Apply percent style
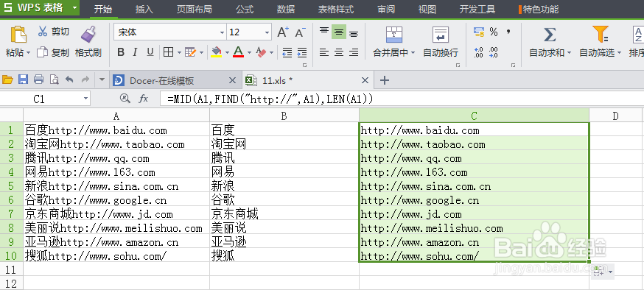Screen dimensions: 644x290 (x=494, y=32)
